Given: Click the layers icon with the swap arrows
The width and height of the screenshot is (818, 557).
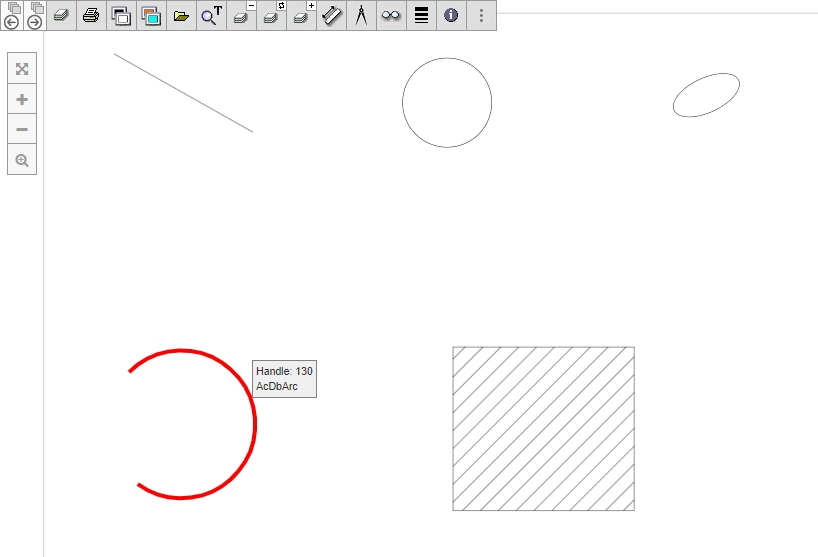Looking at the screenshot, I should coord(271,15).
